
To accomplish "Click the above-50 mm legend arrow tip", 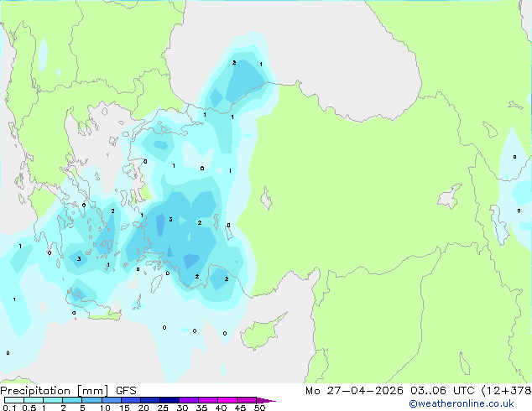I will point(266,400).
